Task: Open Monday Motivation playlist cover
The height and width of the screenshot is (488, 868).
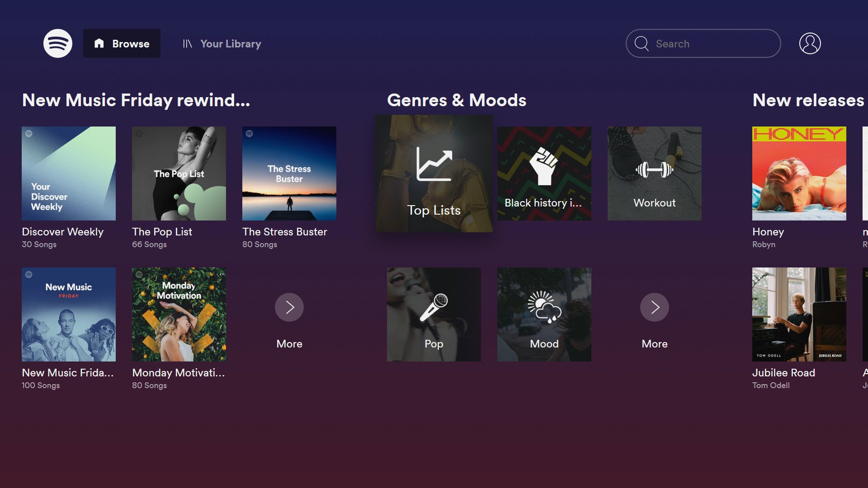Action: pyautogui.click(x=179, y=314)
